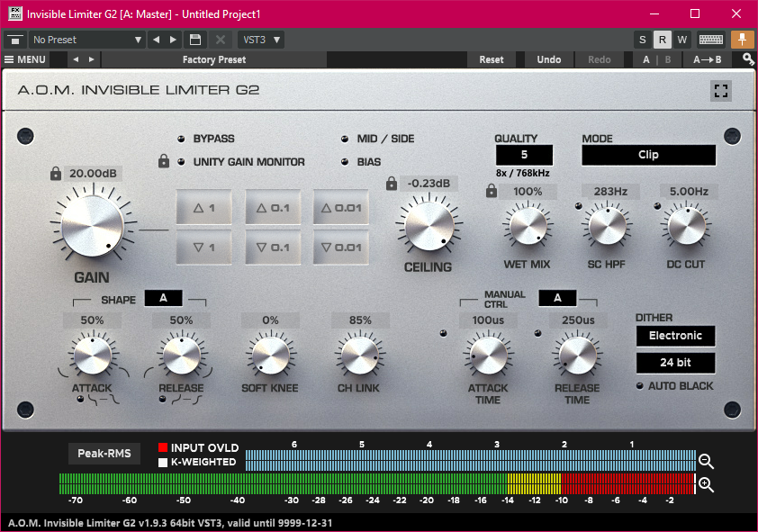Open the No Preset dropdown
758x532 pixels.
[87, 40]
